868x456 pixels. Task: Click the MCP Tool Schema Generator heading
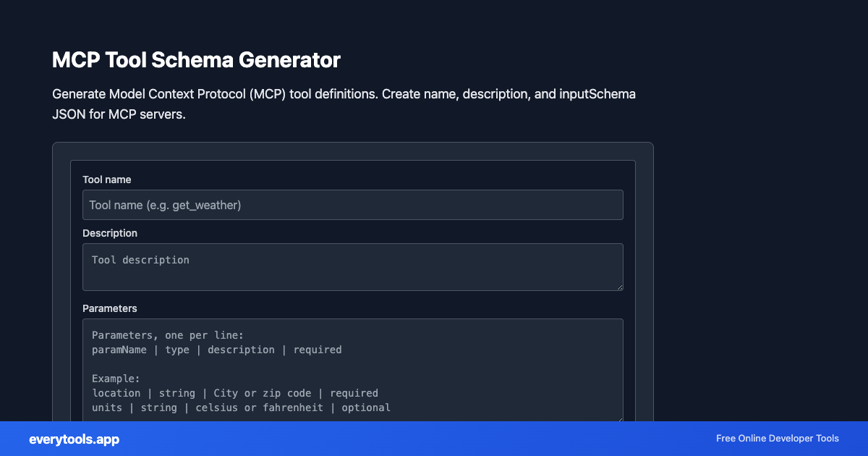point(196,61)
